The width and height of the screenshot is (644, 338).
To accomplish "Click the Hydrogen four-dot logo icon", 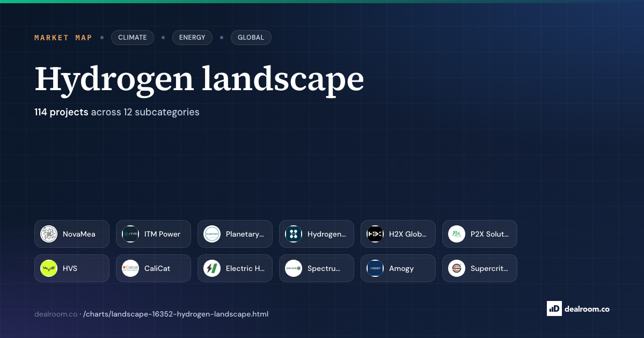I will pos(294,234).
